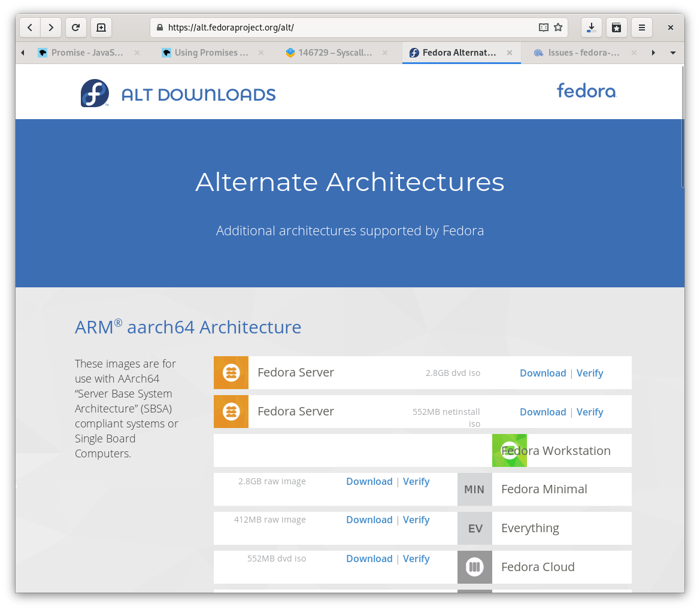Open the ALT DOWNLOADS header link
Screen dimensions: 700x610
[x=199, y=95]
